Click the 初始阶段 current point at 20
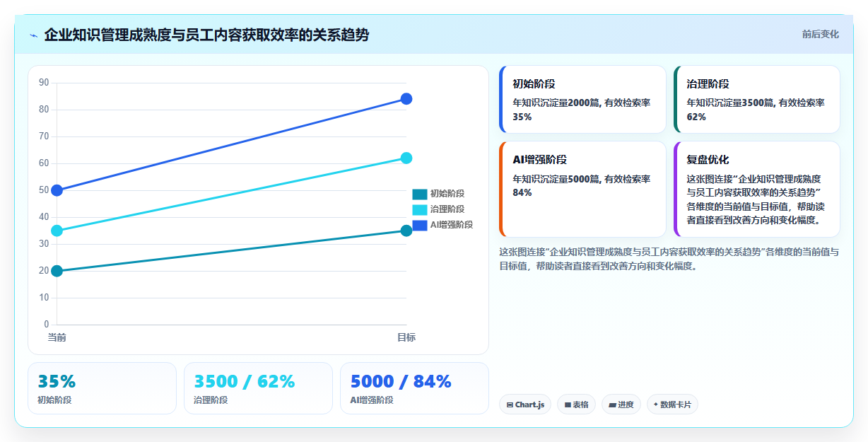 57,271
